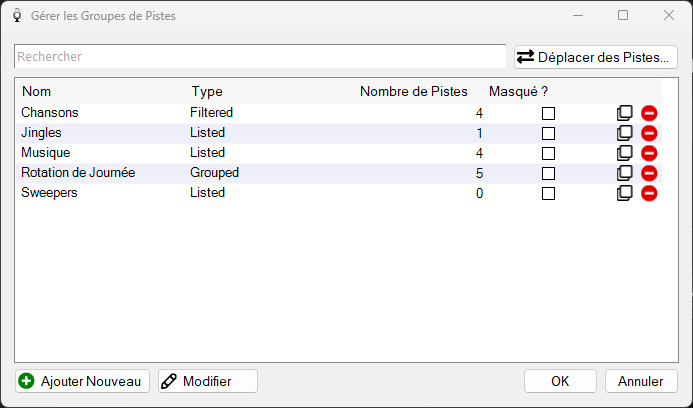The width and height of the screenshot is (693, 408).
Task: Maximize the dialog window
Action: [623, 15]
